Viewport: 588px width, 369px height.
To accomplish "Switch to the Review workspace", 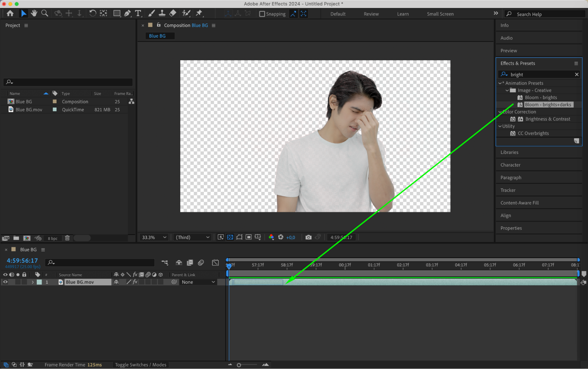I will (371, 14).
